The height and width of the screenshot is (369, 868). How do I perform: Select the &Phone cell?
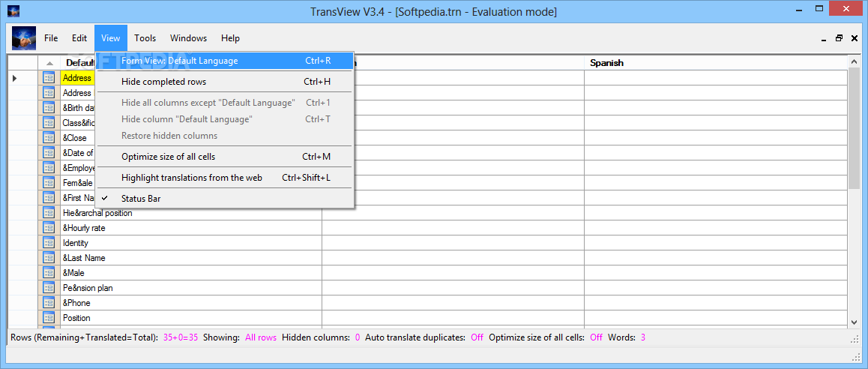[x=191, y=303]
